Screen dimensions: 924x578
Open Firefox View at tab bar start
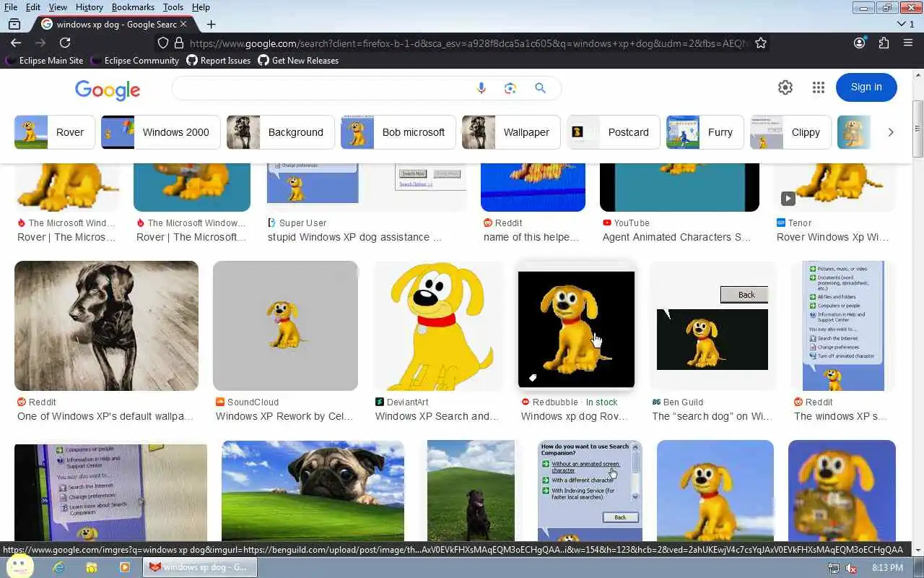(x=14, y=24)
